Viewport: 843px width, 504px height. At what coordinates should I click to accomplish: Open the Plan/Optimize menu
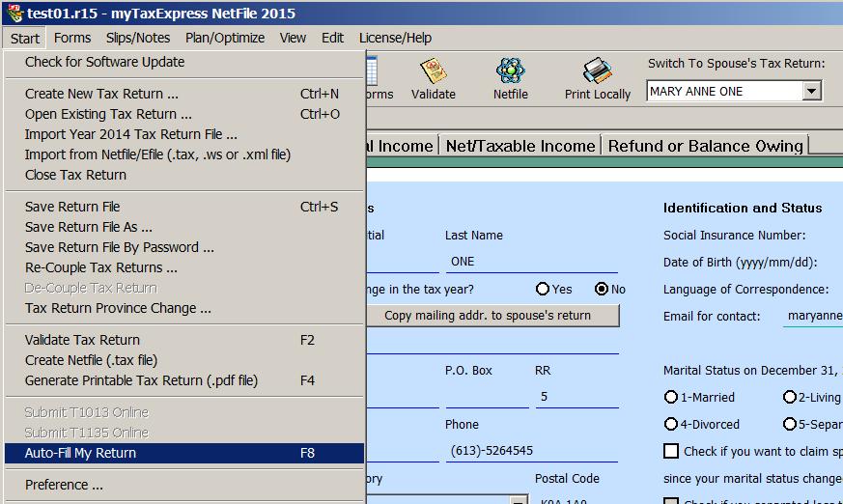tap(225, 39)
